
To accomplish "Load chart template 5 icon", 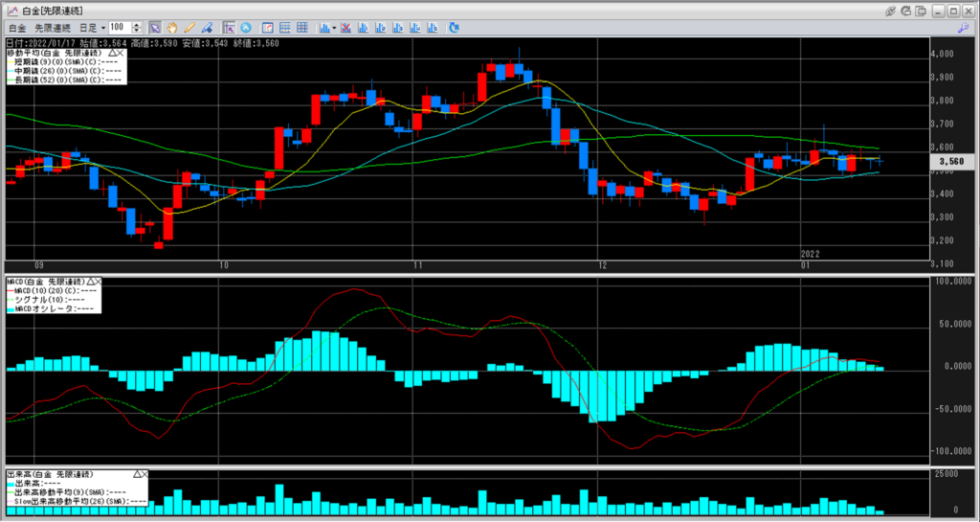I will pyautogui.click(x=432, y=28).
